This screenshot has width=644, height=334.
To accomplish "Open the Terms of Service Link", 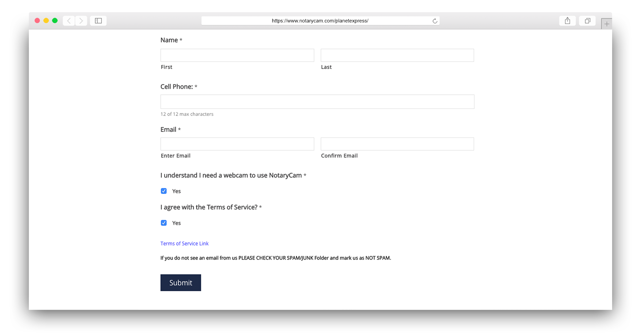I will coord(184,243).
